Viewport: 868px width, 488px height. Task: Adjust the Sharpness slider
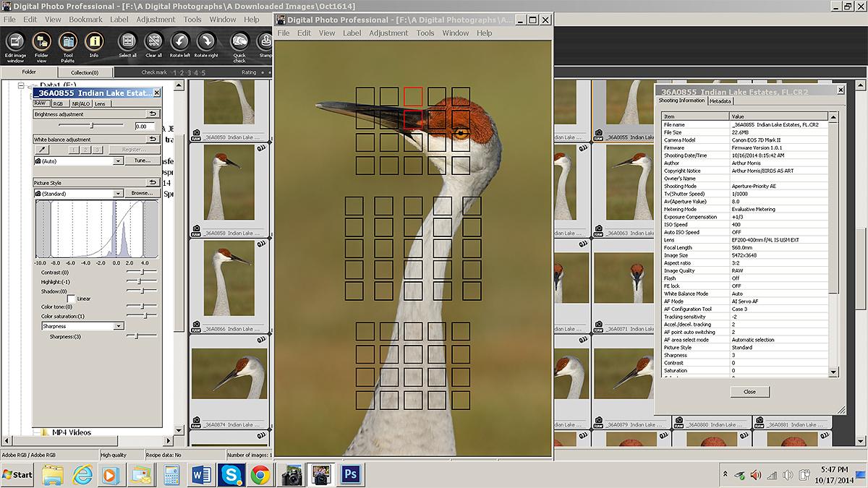tap(142, 336)
